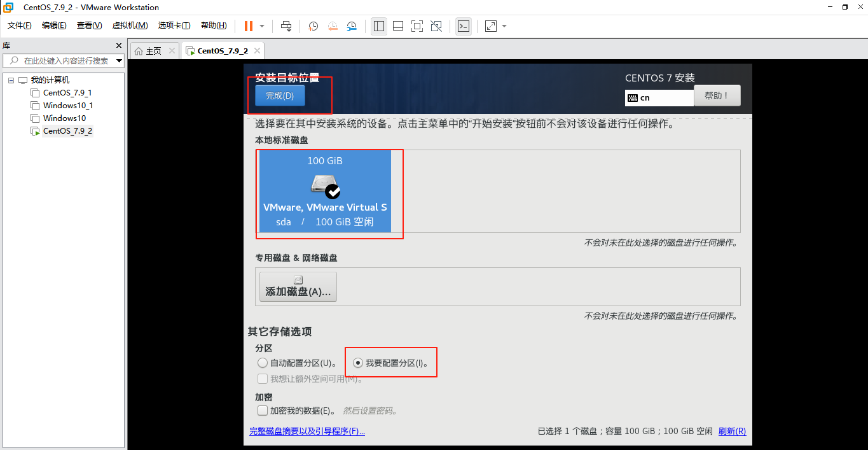Click the 完成 button
This screenshot has width=868, height=450.
coord(279,95)
